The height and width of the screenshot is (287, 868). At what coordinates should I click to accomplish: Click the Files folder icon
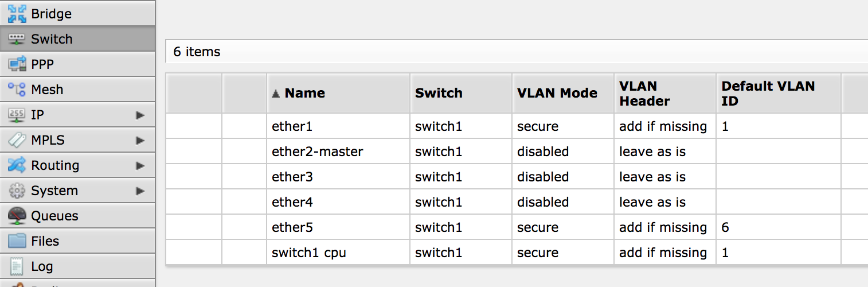tap(17, 241)
